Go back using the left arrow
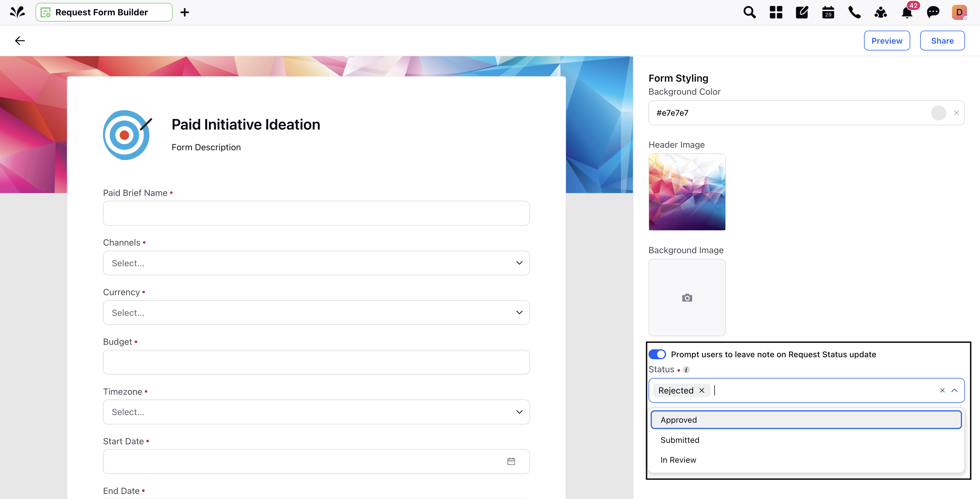The width and height of the screenshot is (980, 499). tap(20, 41)
